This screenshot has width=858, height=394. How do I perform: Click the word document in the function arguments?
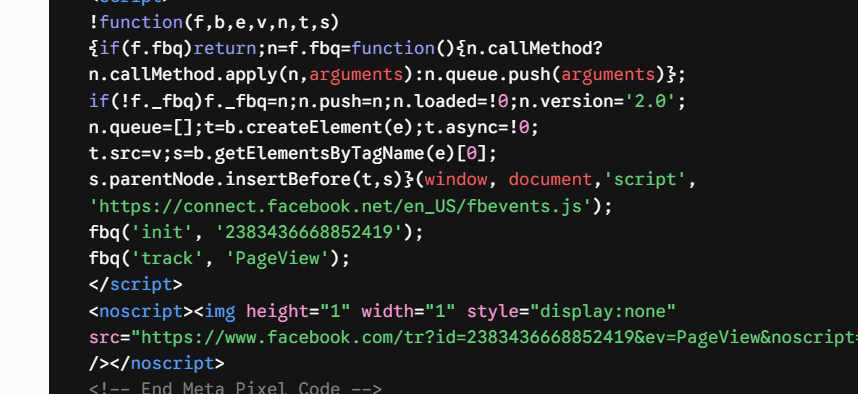(x=550, y=180)
